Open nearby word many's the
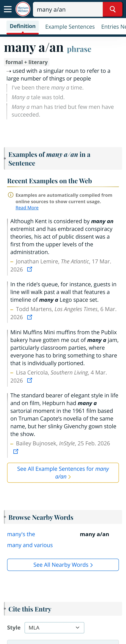 [x=21, y=534]
